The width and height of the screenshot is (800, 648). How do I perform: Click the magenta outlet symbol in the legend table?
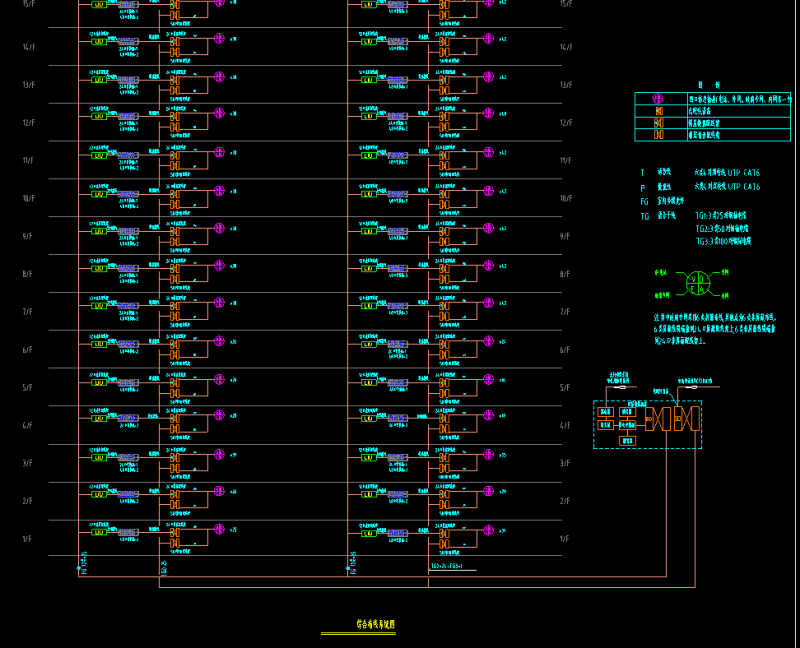point(658,99)
